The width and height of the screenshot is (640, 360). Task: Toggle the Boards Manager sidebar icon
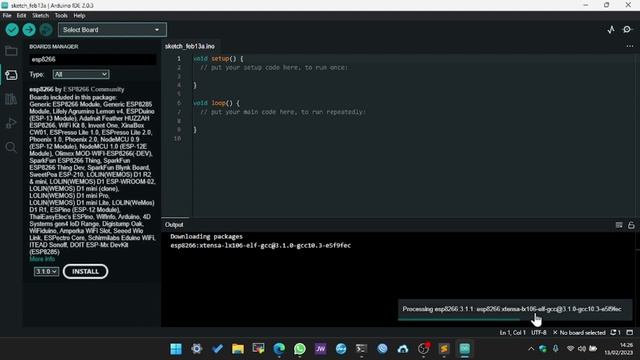pos(11,75)
